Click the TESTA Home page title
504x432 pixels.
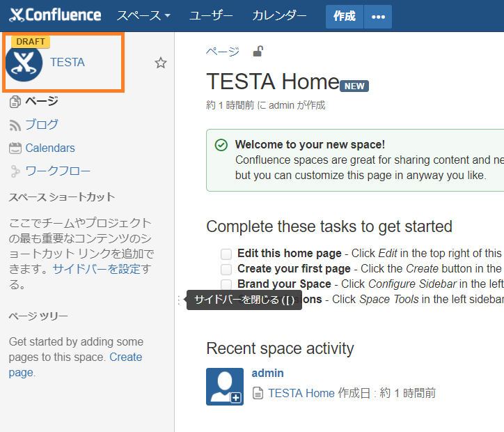pos(273,82)
